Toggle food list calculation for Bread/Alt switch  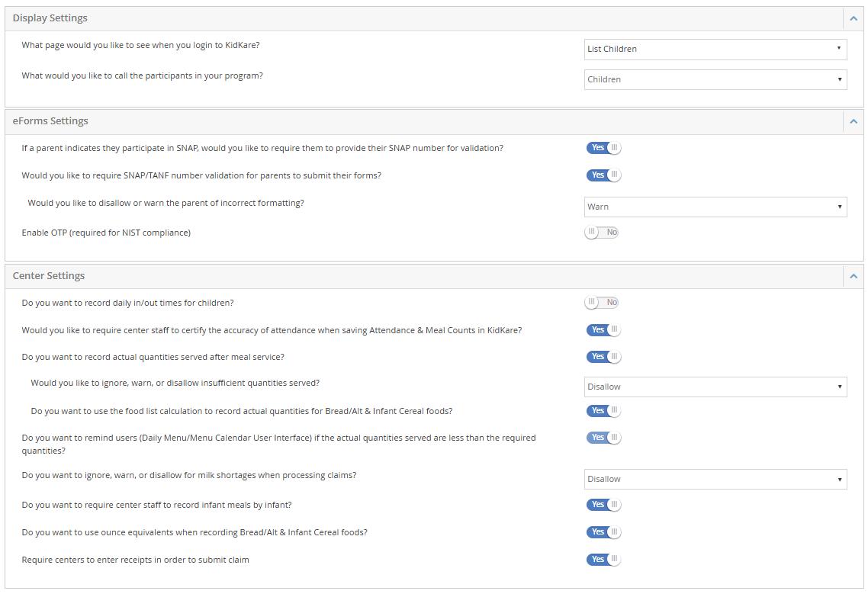coord(603,411)
